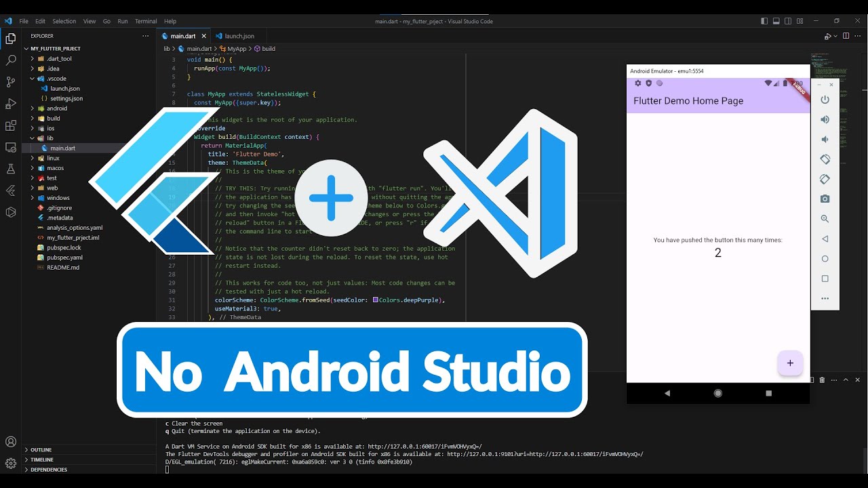This screenshot has height=488, width=868.
Task: Click emulator power button
Action: 825,100
